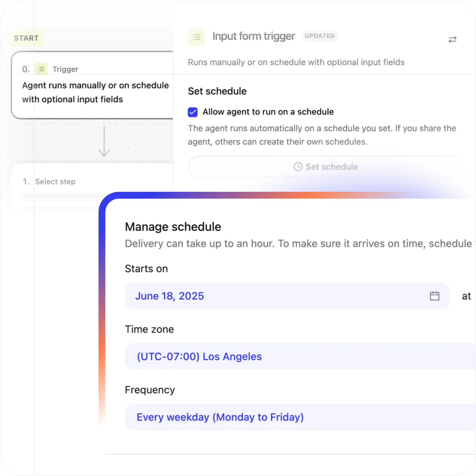Screen dimensions: 476x476
Task: Click the green list icon on the Trigger step
Action: coord(41,68)
